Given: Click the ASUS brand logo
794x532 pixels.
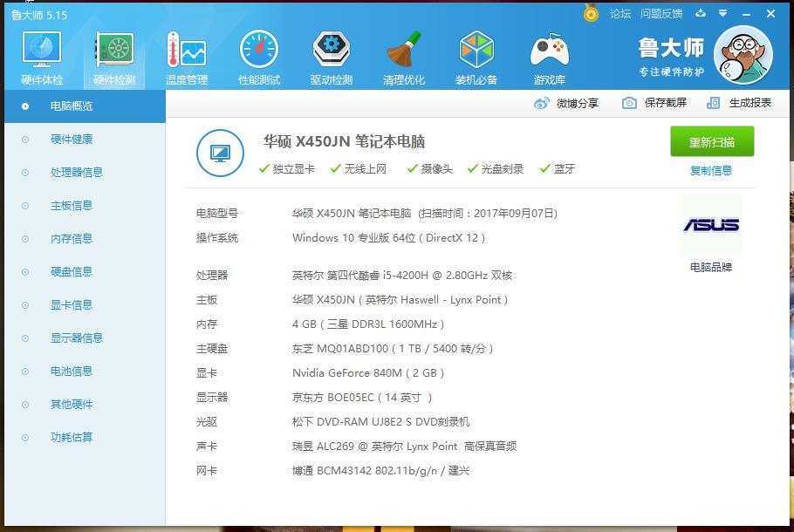Looking at the screenshot, I should pyautogui.click(x=710, y=225).
